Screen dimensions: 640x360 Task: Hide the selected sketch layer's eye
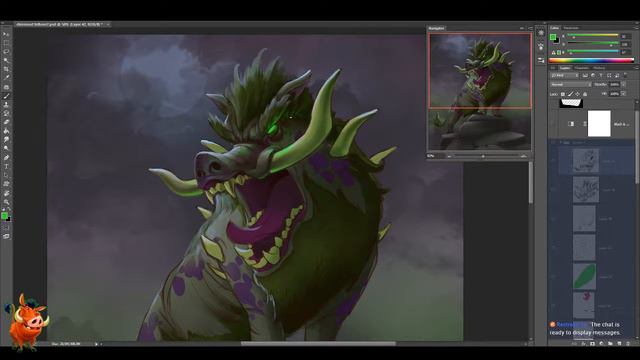553,161
